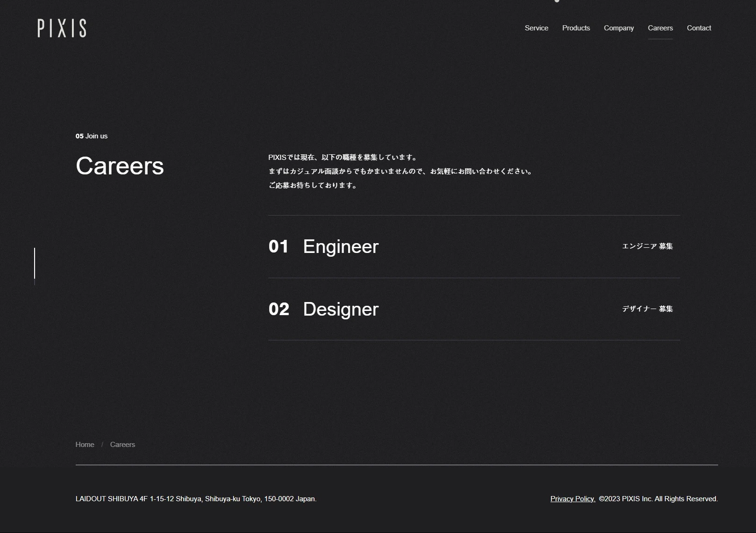Click the large Careers page heading
Screen dimensions: 756x533
click(x=120, y=166)
